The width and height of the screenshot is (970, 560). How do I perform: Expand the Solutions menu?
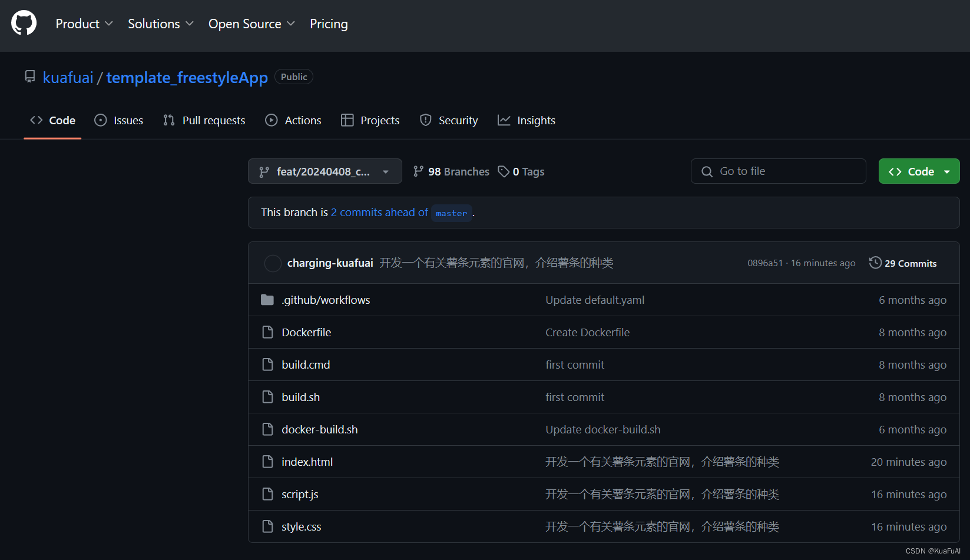[x=161, y=24]
